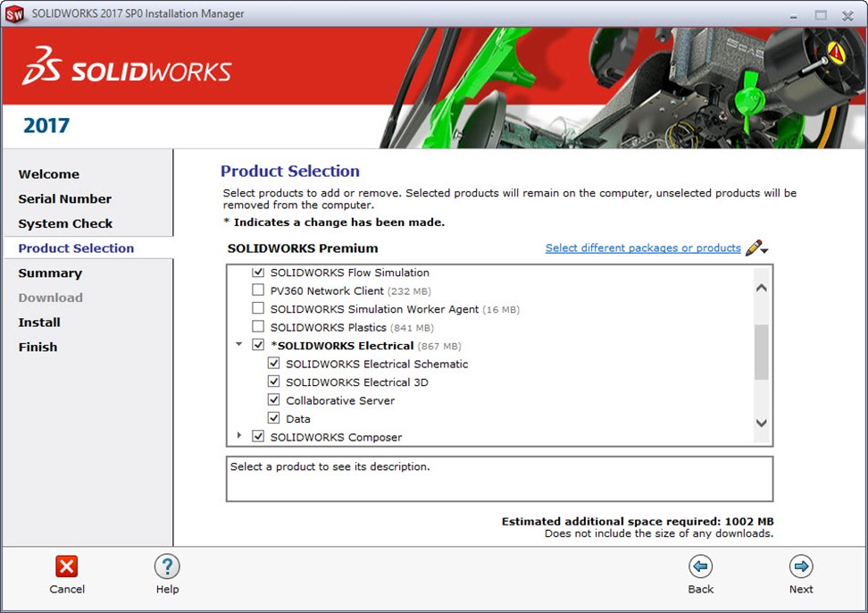
Task: Click the pencil edit icon beside package link
Action: pos(755,248)
